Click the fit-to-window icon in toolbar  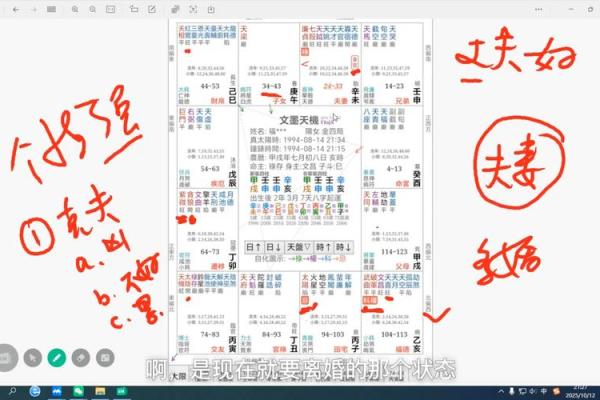coord(110,9)
